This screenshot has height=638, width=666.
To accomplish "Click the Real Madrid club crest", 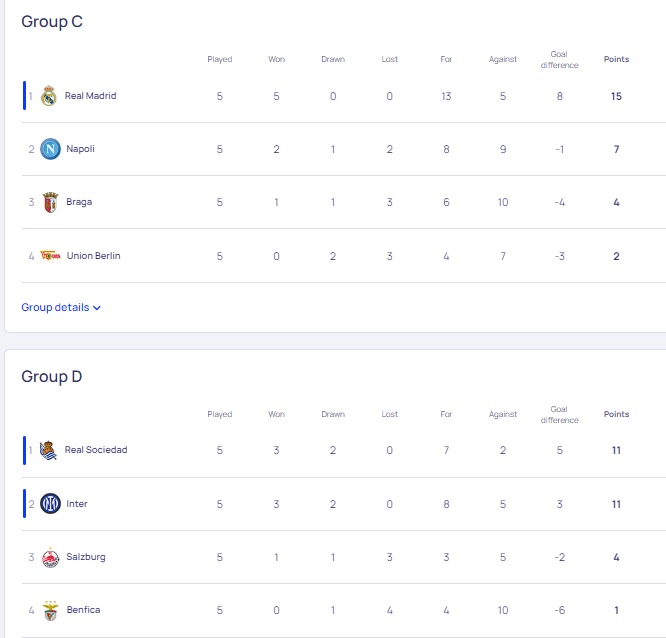I will [x=49, y=96].
